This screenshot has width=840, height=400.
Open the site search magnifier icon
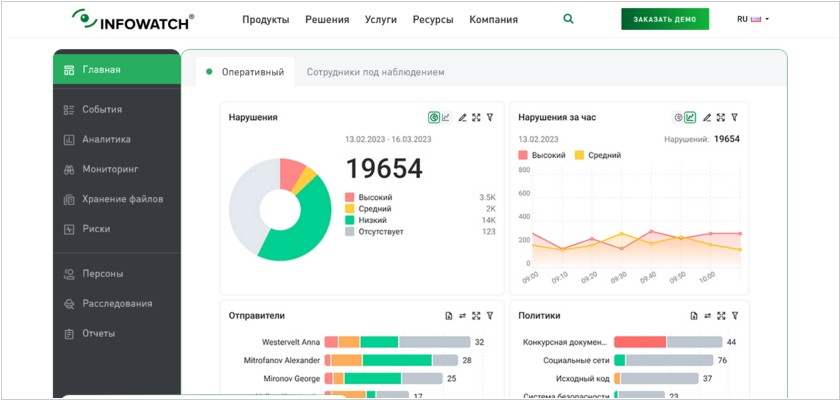coord(568,19)
